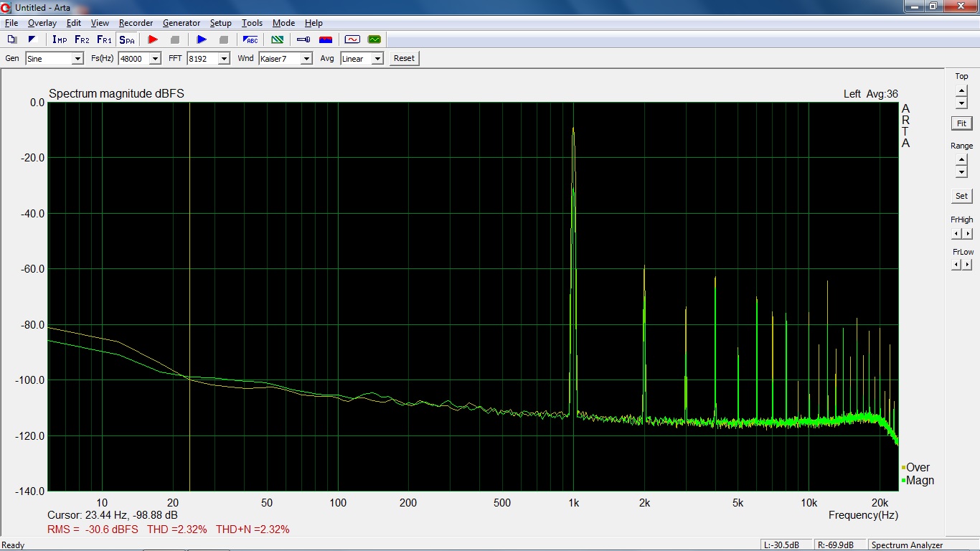Image resolution: width=980 pixels, height=551 pixels.
Task: Select the FR1 single-channel frequency response mode
Action: tap(104, 39)
